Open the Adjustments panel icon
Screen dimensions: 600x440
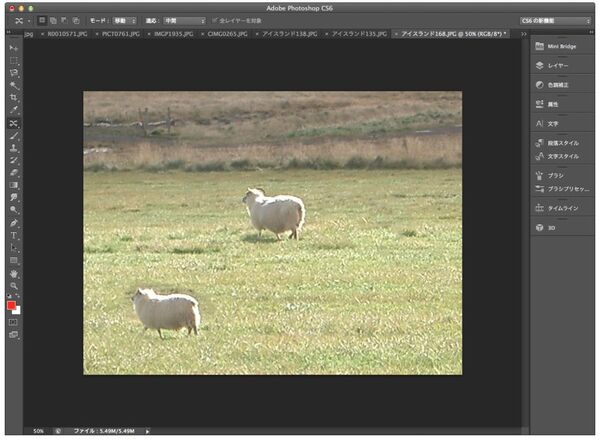(x=540, y=85)
